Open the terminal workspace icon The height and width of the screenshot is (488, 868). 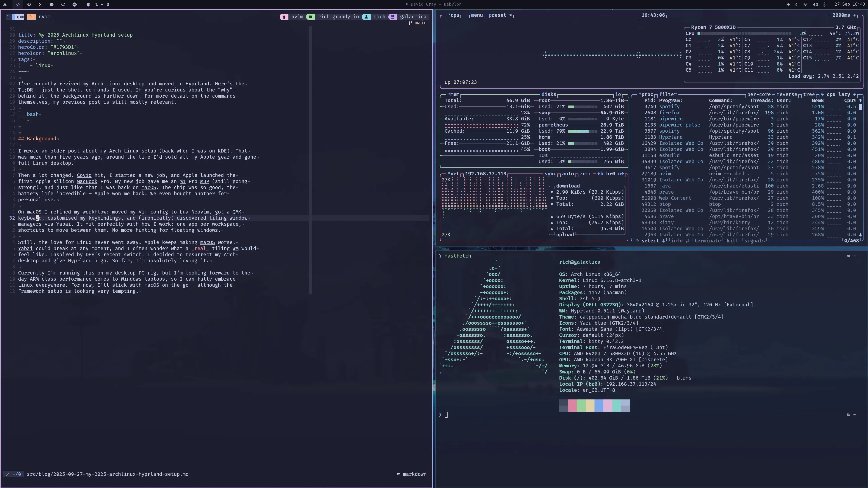[40, 4]
